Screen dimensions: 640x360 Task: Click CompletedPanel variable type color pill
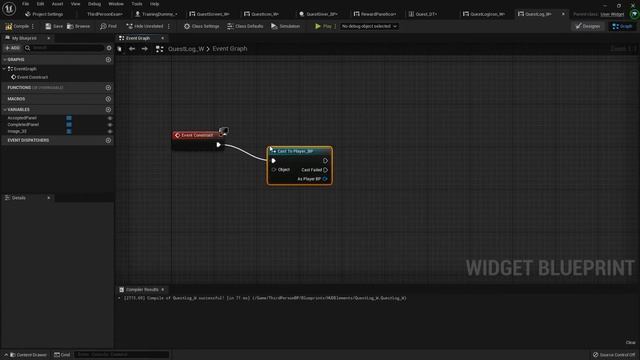tap(69, 124)
